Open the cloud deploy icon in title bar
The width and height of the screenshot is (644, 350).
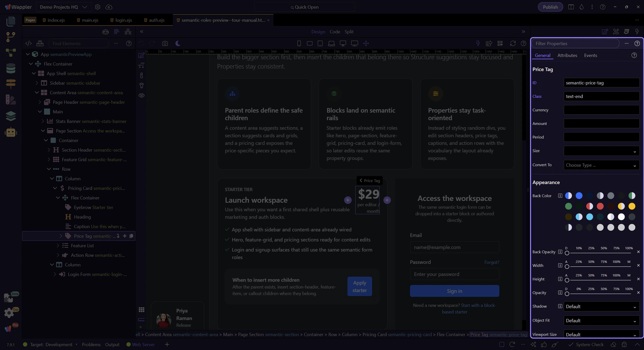click(109, 7)
